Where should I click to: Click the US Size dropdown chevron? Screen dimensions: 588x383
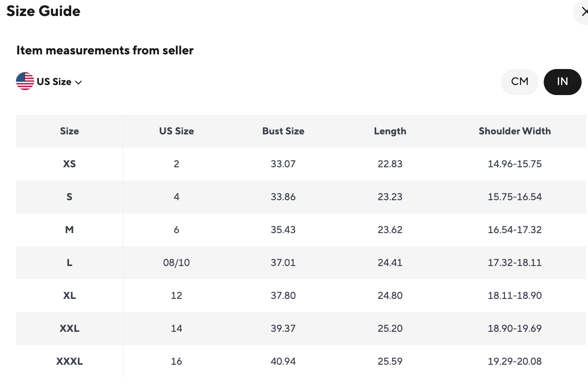79,82
